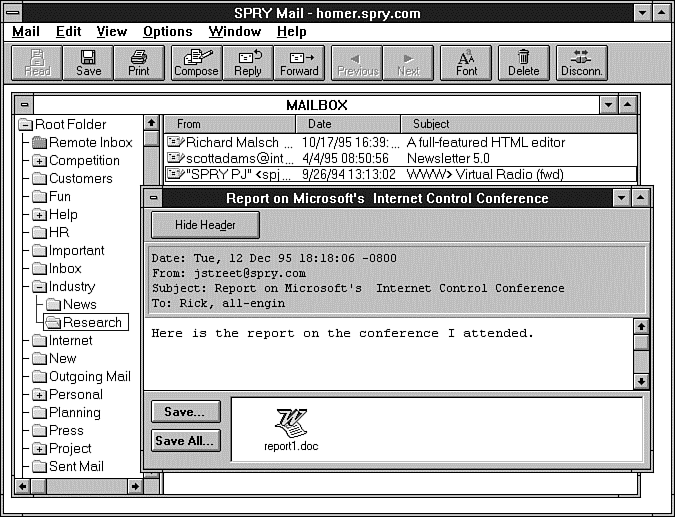Viewport: 675px width, 517px height.
Task: Click the Disconnect toolbar icon
Action: [x=581, y=63]
